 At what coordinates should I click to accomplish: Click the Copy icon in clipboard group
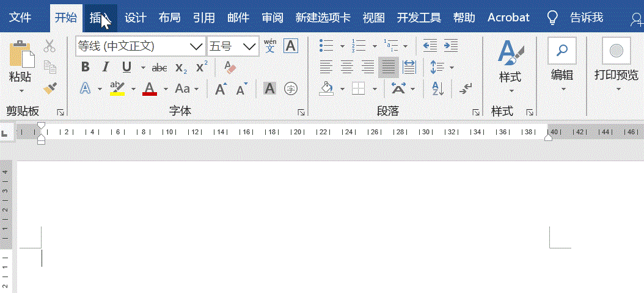click(49, 67)
